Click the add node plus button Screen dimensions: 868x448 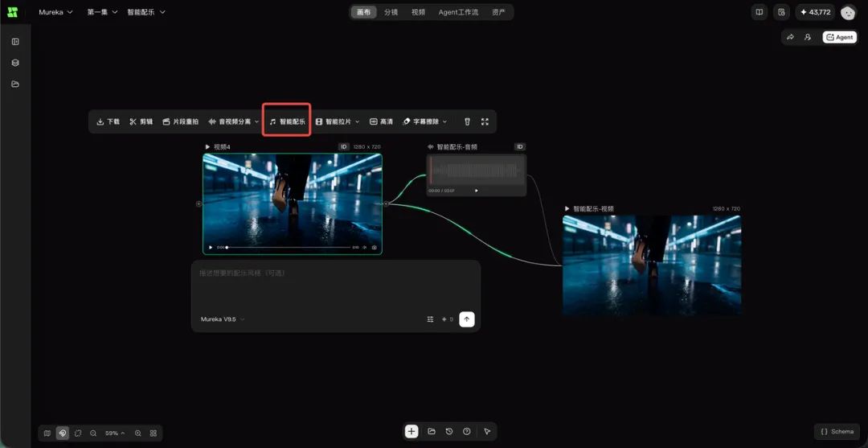pyautogui.click(x=411, y=431)
